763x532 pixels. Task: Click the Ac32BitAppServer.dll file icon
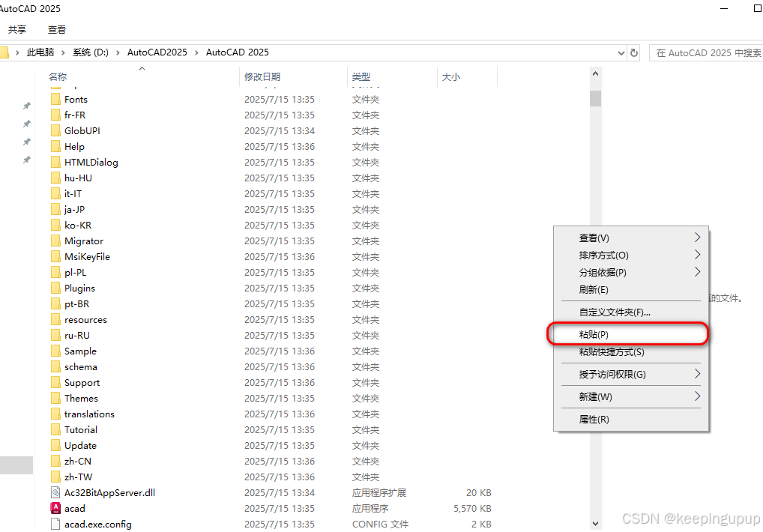(x=55, y=492)
